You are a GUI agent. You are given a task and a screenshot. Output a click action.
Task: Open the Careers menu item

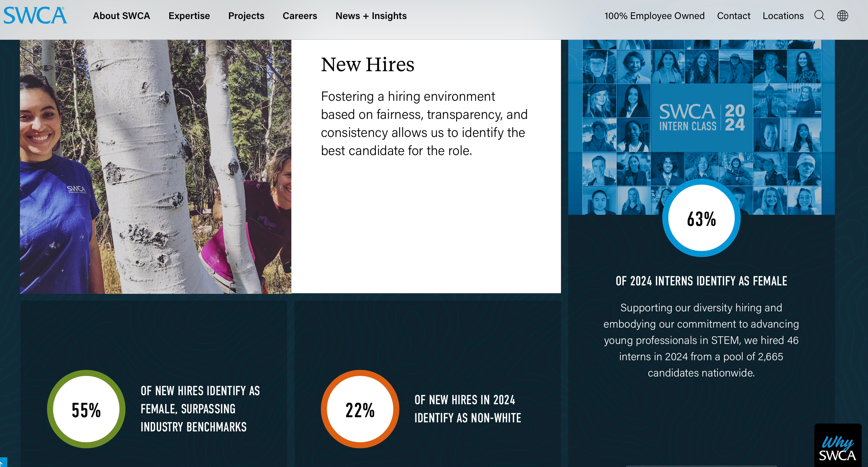tap(299, 16)
